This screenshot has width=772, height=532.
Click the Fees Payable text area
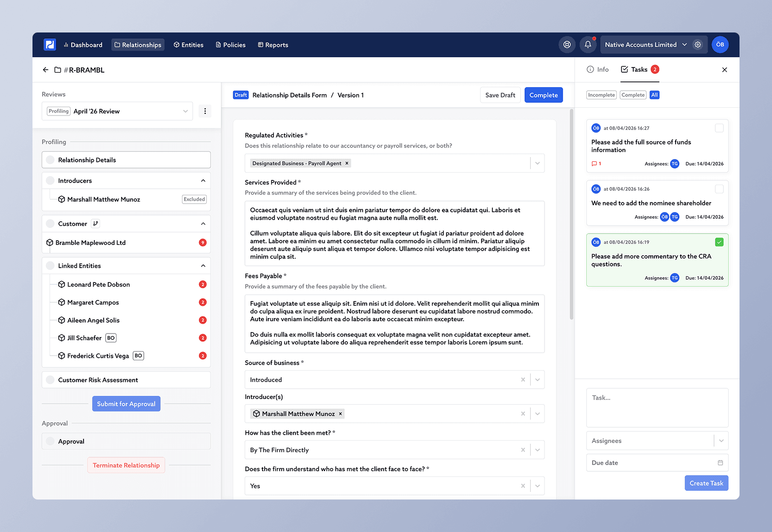[395, 324]
